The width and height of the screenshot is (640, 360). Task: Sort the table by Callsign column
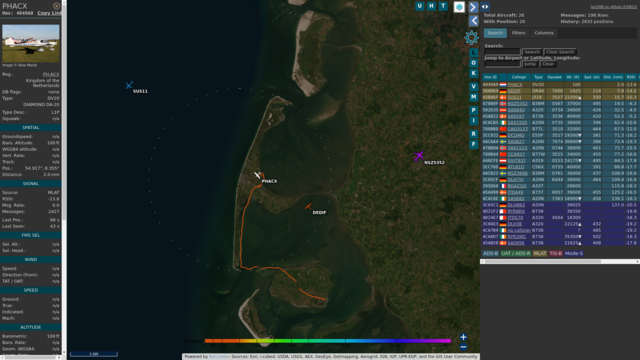tap(519, 77)
